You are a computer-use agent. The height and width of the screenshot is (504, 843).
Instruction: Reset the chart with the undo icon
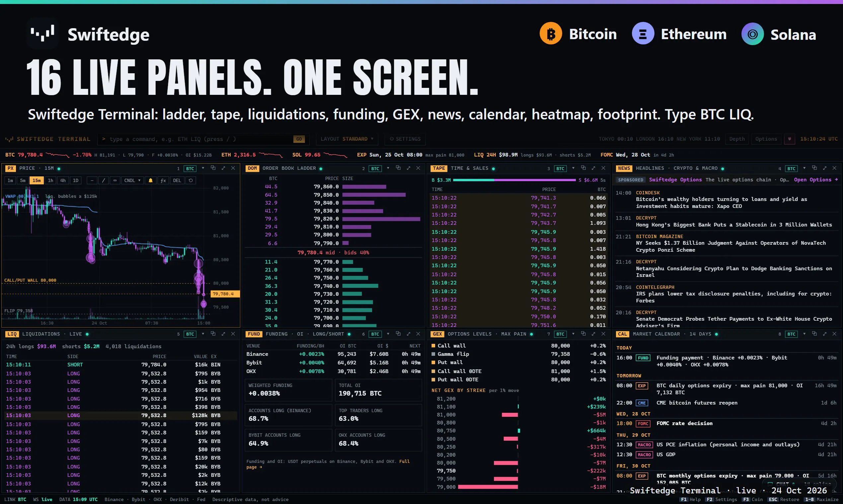[x=191, y=180]
